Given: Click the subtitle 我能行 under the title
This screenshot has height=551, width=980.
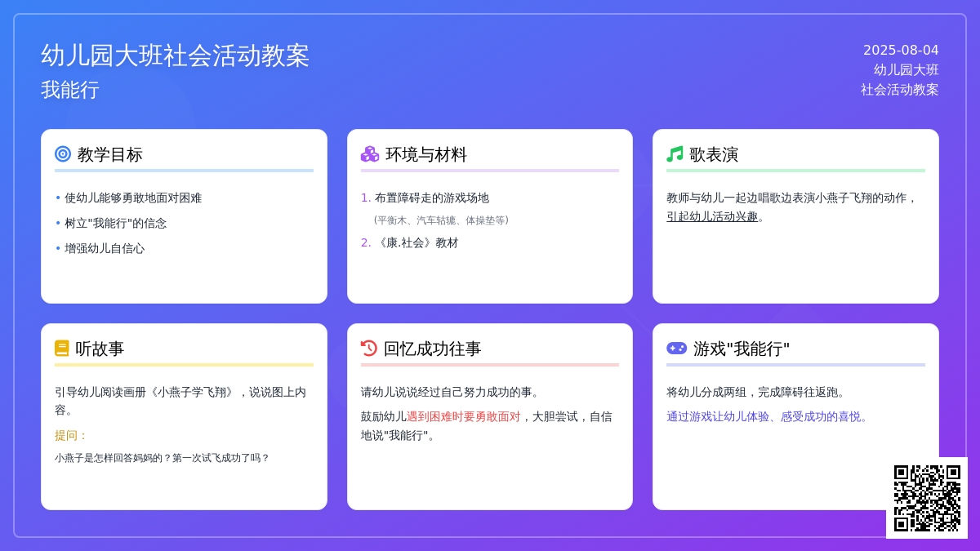Looking at the screenshot, I should click(70, 90).
